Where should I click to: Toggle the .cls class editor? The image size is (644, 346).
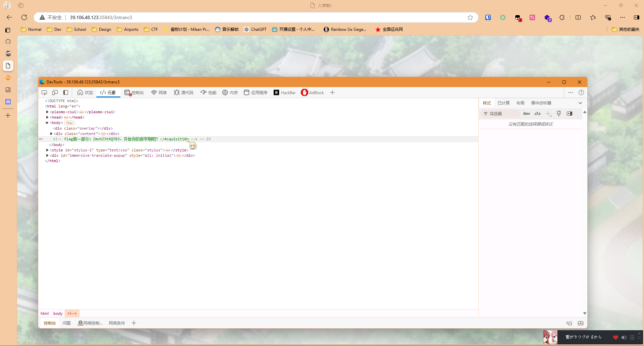tap(537, 114)
